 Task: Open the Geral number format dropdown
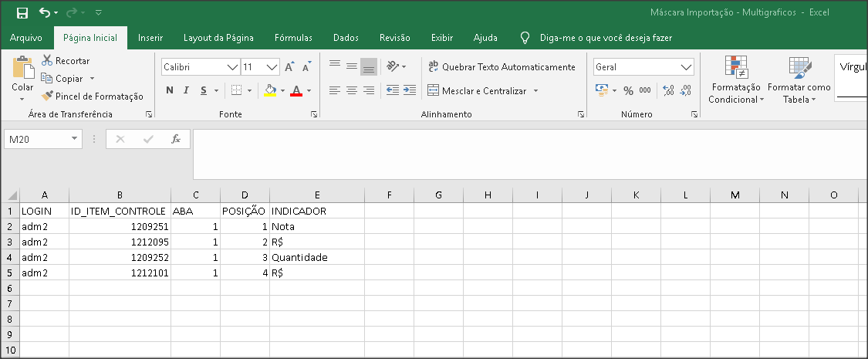687,67
